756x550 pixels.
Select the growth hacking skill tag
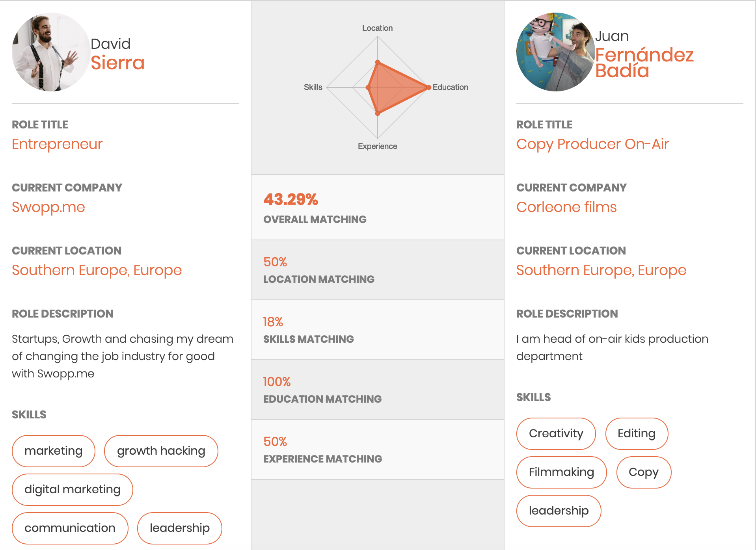pyautogui.click(x=161, y=451)
